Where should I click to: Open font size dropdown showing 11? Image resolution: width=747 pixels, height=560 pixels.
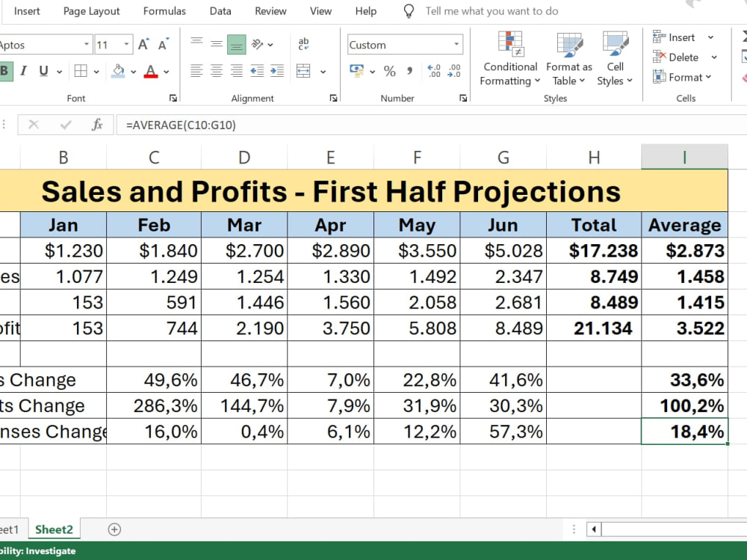(x=126, y=45)
